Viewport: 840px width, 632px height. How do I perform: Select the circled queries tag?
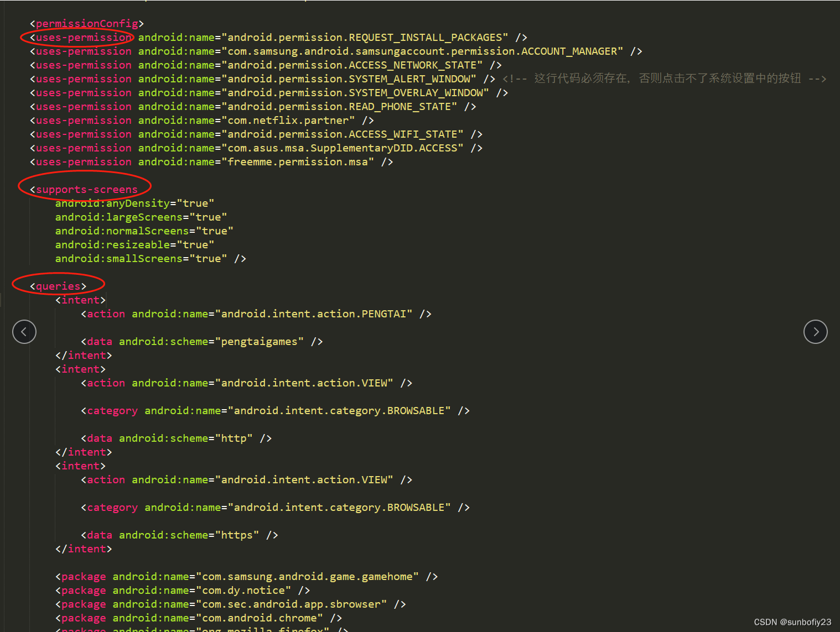click(58, 285)
